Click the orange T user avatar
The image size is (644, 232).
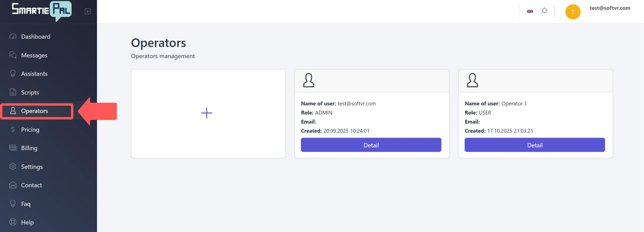point(573,12)
